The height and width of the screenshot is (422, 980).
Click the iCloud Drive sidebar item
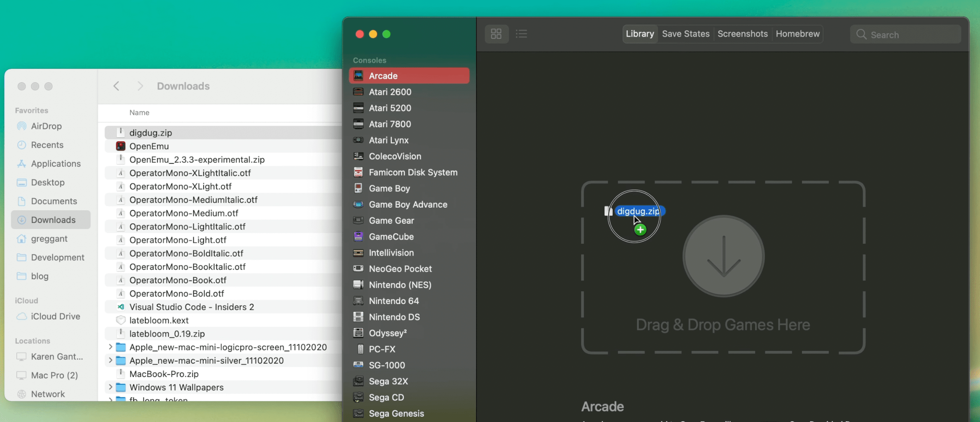(56, 316)
